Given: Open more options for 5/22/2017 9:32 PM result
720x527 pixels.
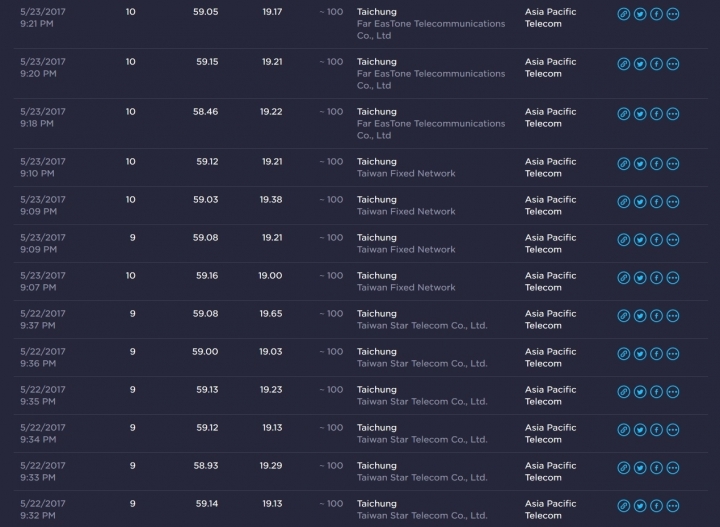Looking at the screenshot, I should point(673,506).
